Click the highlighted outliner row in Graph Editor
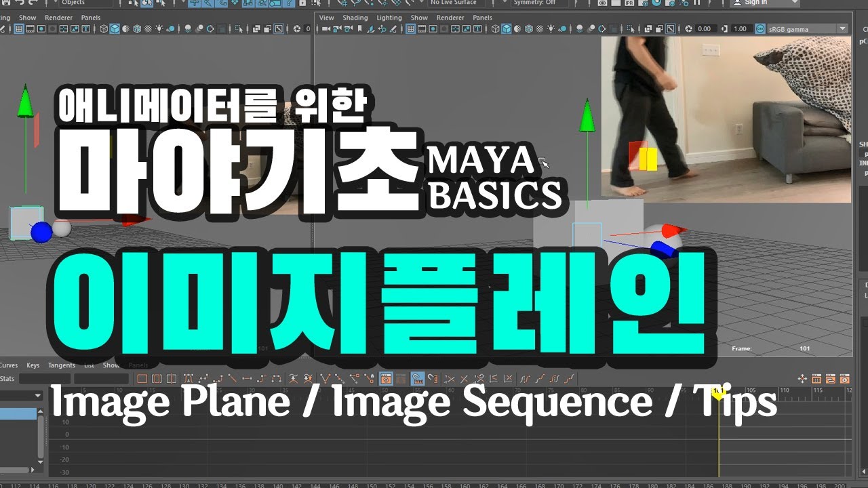The width and height of the screenshot is (868, 488). click(18, 414)
